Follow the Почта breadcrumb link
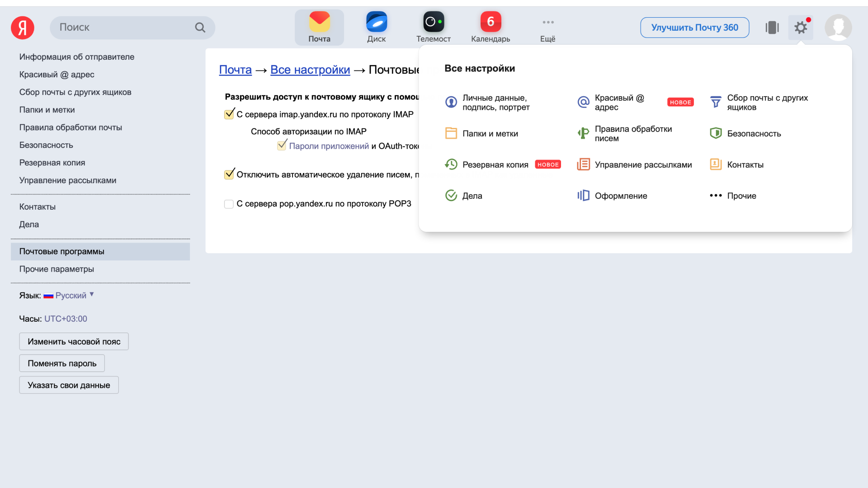The height and width of the screenshot is (488, 868). [x=236, y=70]
